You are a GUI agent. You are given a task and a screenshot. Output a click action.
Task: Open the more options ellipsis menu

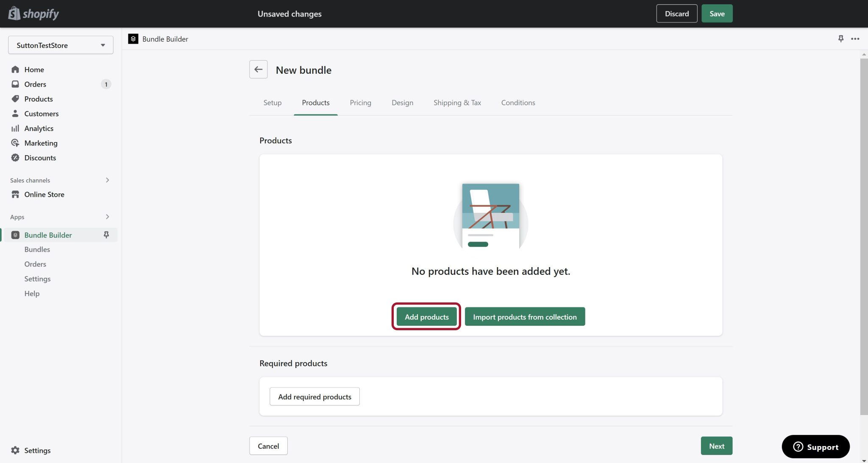point(855,39)
